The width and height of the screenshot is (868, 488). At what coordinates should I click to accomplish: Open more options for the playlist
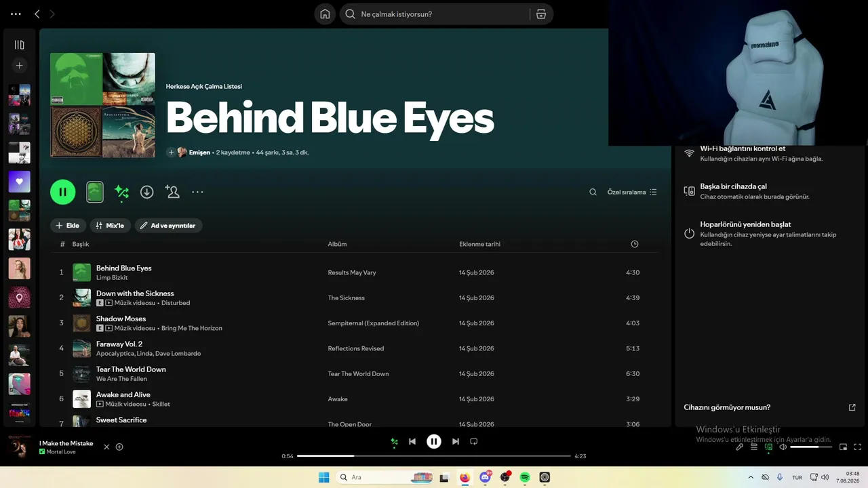click(197, 192)
